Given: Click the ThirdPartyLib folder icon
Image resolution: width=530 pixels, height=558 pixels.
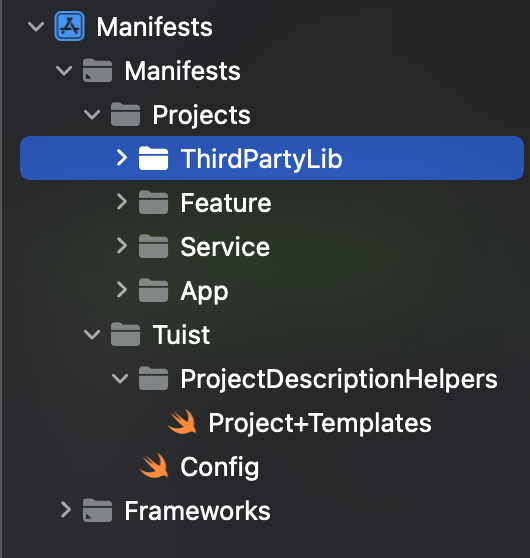Looking at the screenshot, I should pyautogui.click(x=153, y=158).
